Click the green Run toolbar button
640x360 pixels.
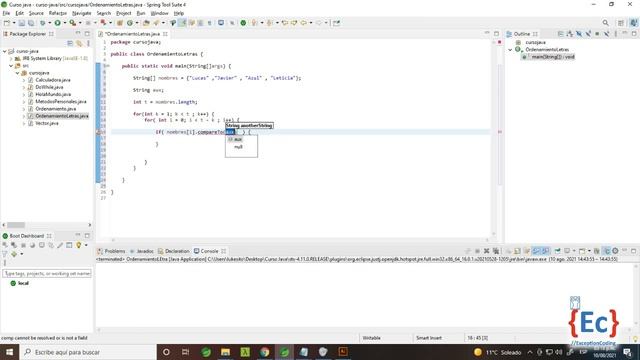pos(58,23)
